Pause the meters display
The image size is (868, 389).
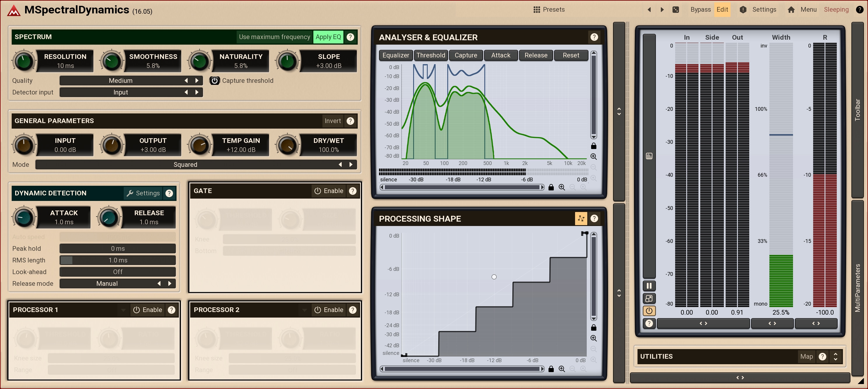click(x=649, y=286)
